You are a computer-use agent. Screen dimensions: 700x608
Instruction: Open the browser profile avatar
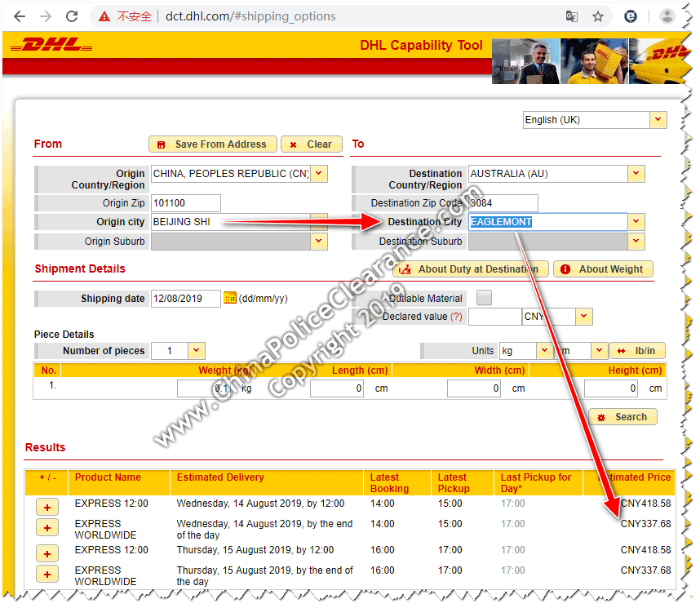(x=667, y=16)
